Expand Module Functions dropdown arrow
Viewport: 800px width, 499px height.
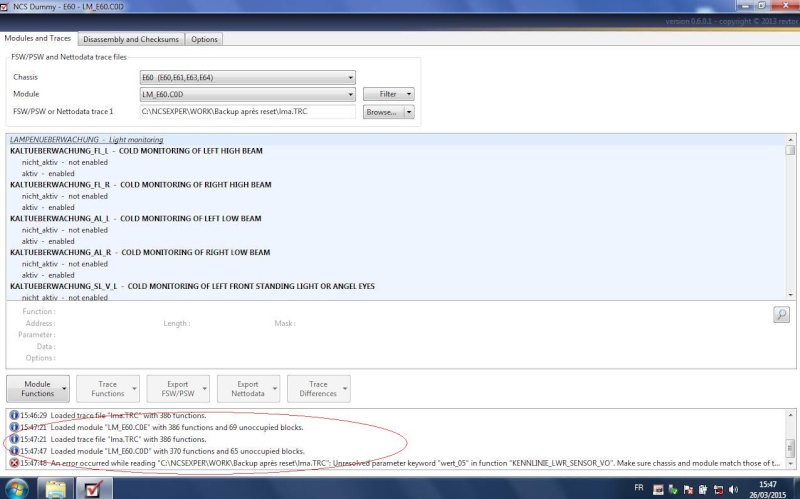[64, 389]
